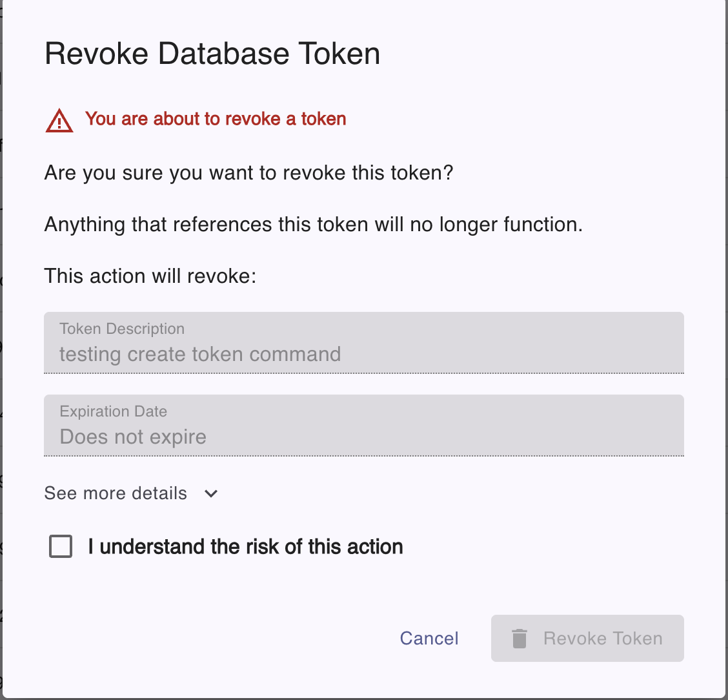
Task: Click the chevron next to See more details
Action: coord(210,493)
